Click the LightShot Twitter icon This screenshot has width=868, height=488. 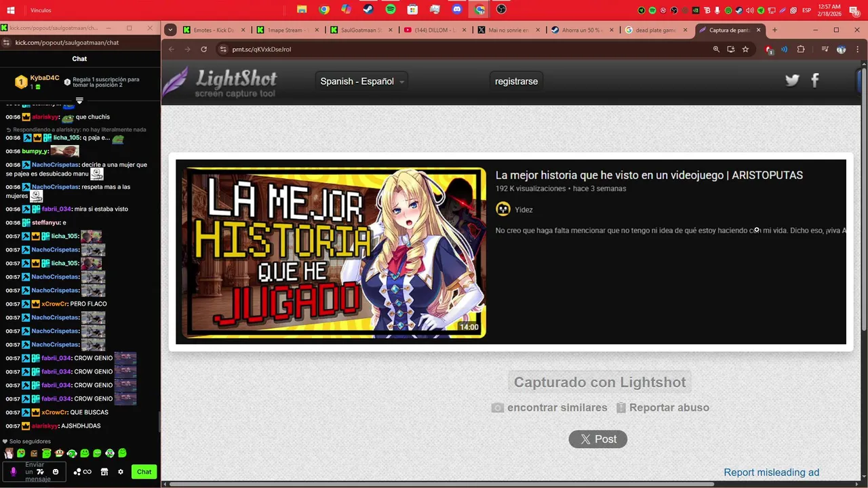[792, 81]
